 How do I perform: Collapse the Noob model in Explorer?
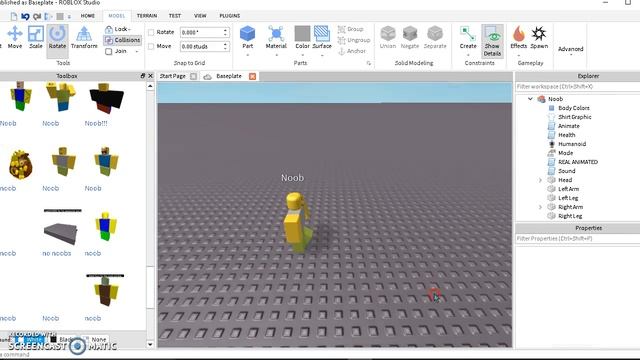point(530,99)
